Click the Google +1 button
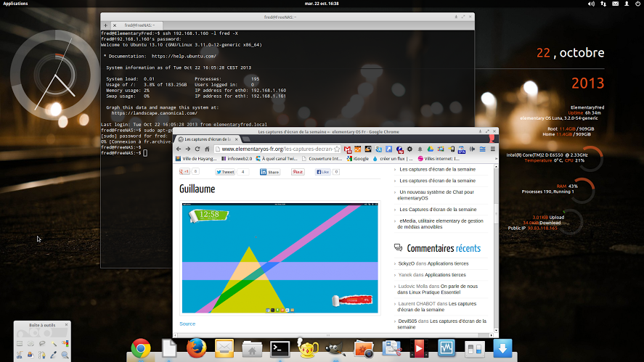The width and height of the screenshot is (644, 362). [185, 171]
